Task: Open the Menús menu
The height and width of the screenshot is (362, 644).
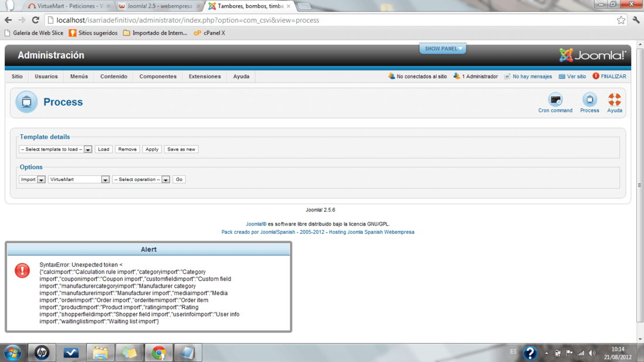Action: (79, 76)
